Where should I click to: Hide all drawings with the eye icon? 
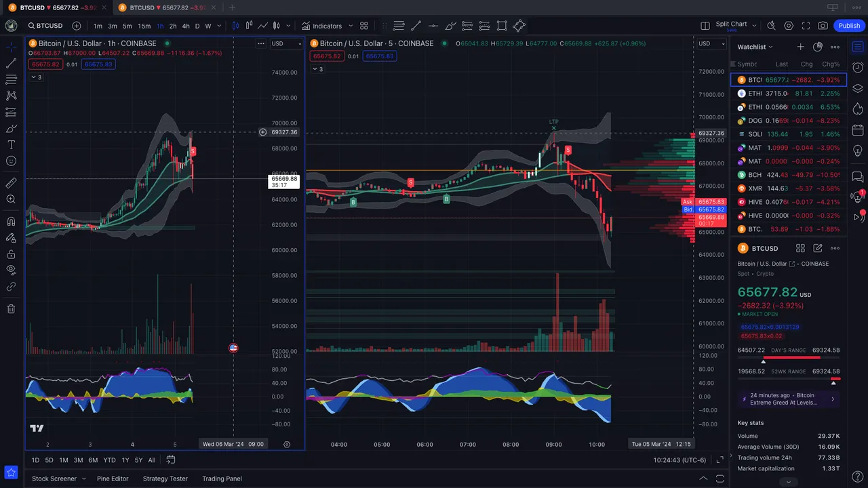tap(11, 270)
